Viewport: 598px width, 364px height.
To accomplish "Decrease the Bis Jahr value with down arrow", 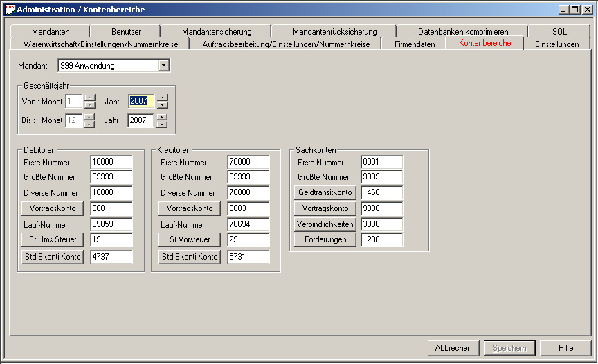I will [x=162, y=125].
